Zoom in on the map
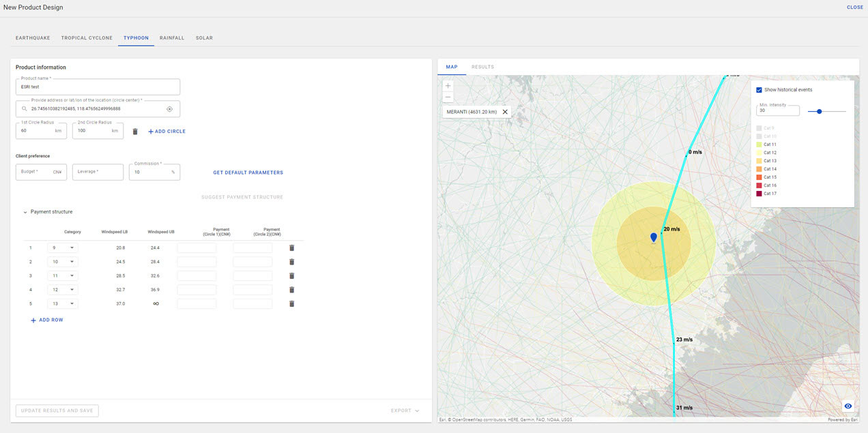Image resolution: width=868 pixels, height=433 pixels. pyautogui.click(x=448, y=86)
